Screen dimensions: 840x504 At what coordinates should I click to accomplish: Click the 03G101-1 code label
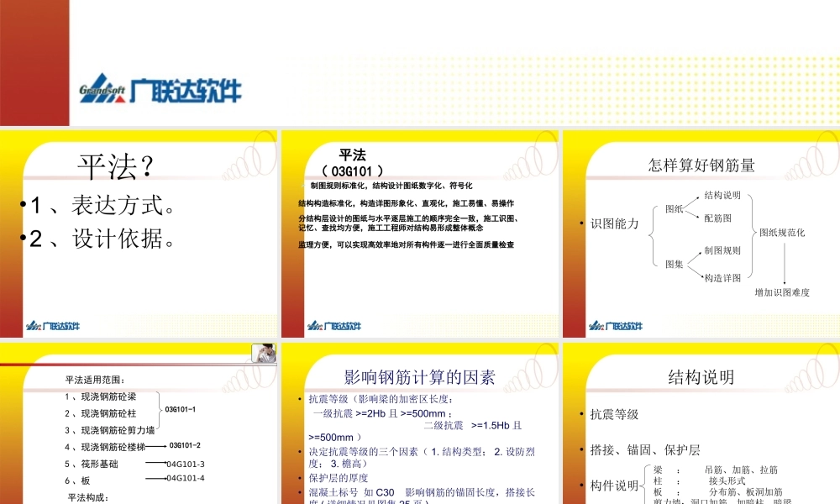coord(180,409)
